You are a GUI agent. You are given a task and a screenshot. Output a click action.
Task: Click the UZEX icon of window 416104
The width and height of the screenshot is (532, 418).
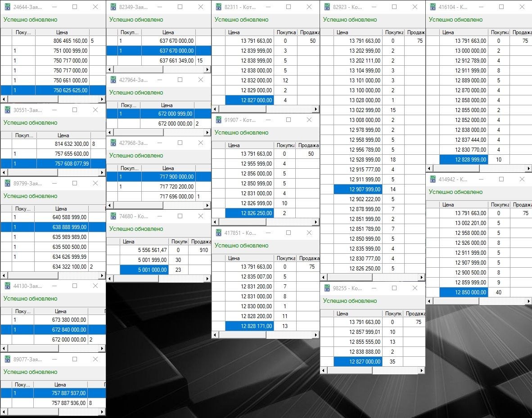[433, 7]
